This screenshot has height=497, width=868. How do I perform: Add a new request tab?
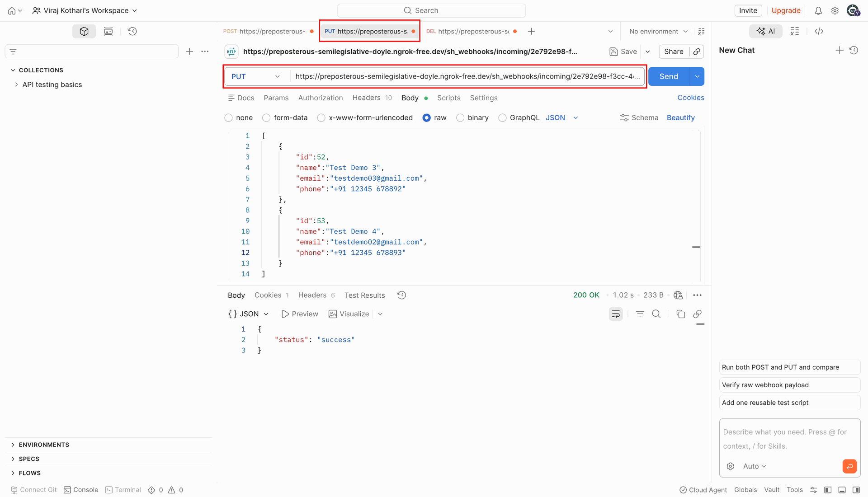[531, 31]
